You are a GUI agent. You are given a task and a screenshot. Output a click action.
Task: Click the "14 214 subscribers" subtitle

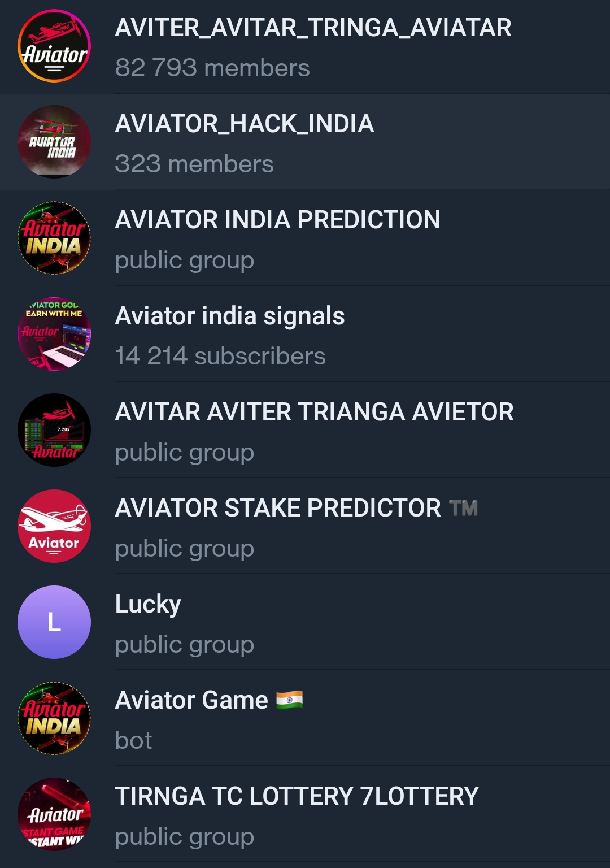(220, 357)
